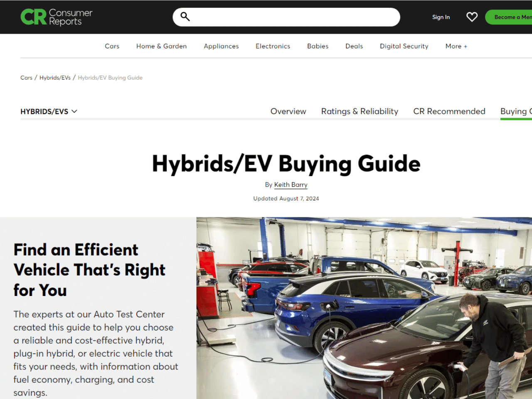Go to Cars breadcrumb
The image size is (532, 399).
pyautogui.click(x=26, y=78)
